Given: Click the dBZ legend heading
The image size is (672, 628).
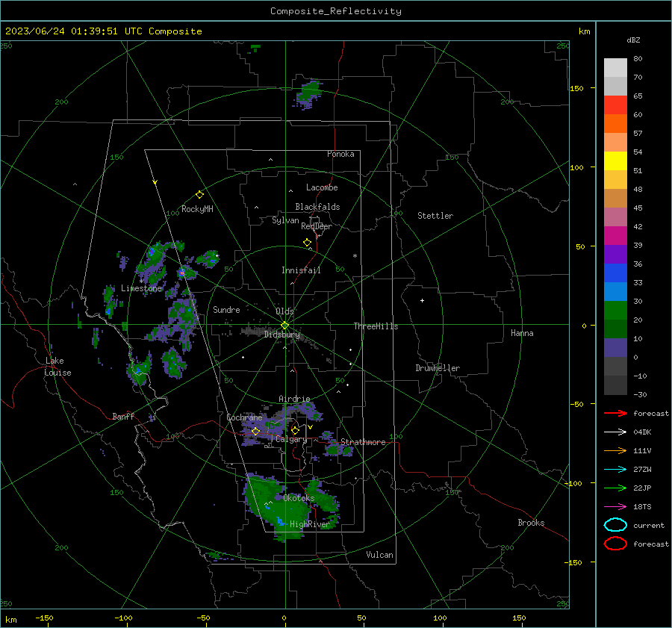Looking at the screenshot, I should [633, 40].
